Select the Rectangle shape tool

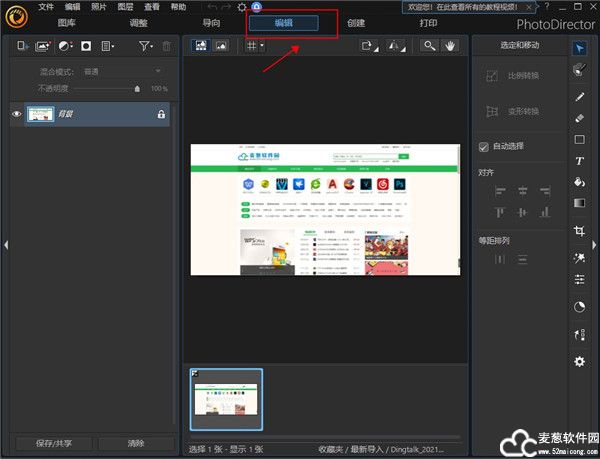coord(579,140)
